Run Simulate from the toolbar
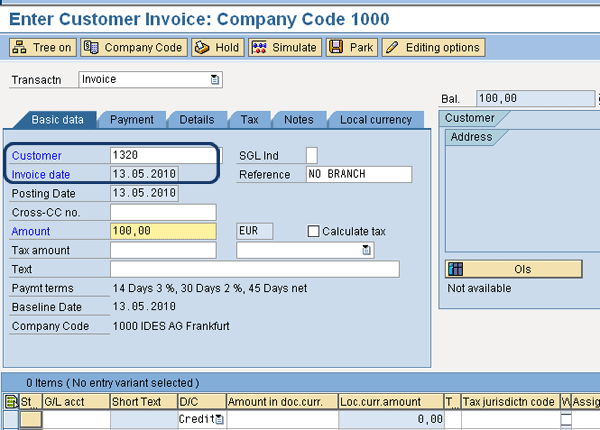The width and height of the screenshot is (600, 430). (284, 47)
